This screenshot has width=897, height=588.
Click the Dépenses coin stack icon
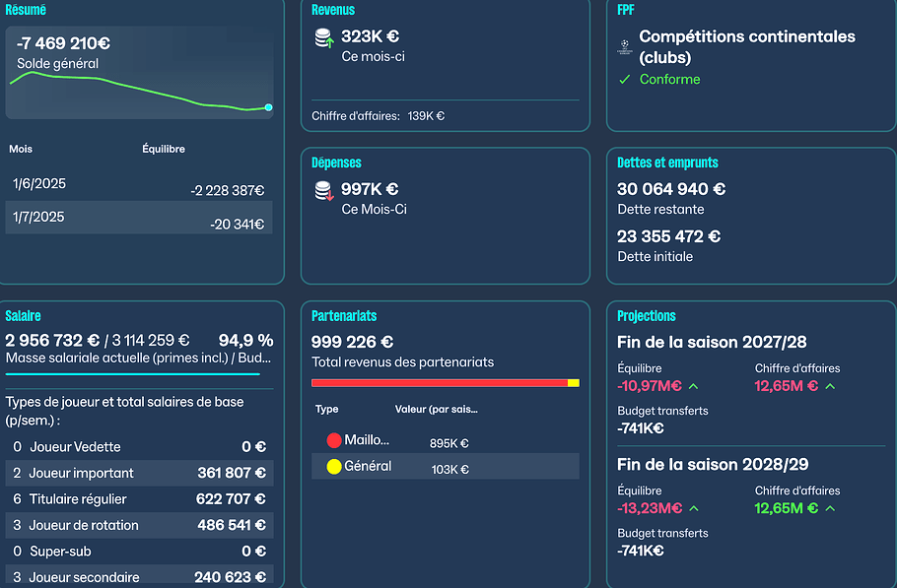(x=324, y=191)
